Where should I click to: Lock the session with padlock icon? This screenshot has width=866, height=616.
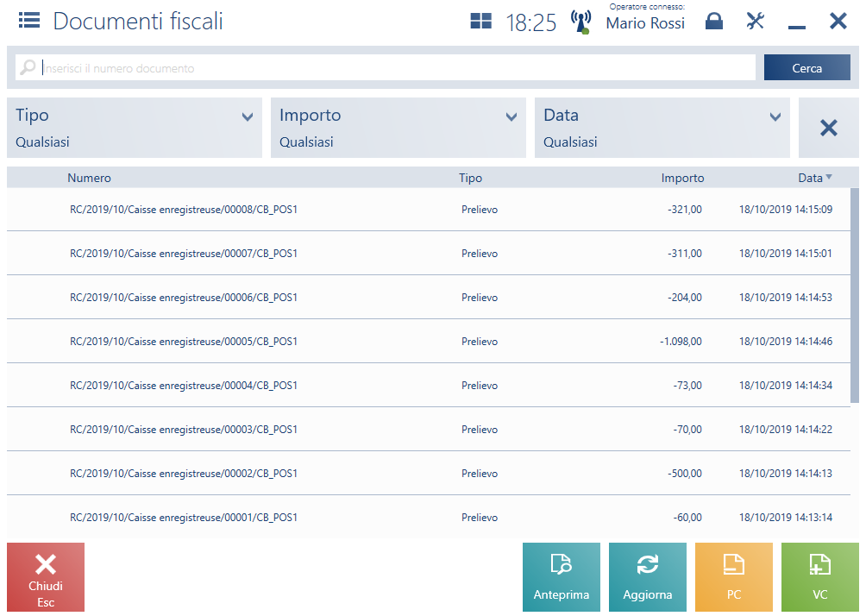pyautogui.click(x=713, y=21)
